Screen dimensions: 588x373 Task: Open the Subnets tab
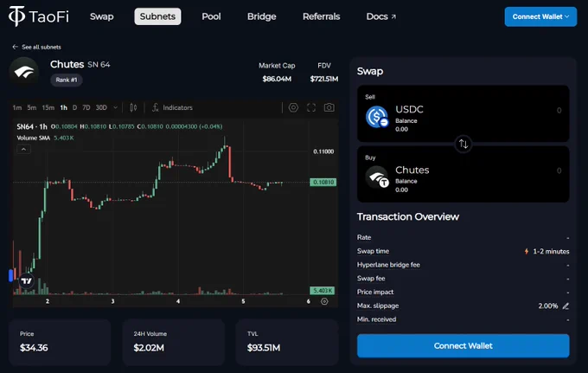157,16
